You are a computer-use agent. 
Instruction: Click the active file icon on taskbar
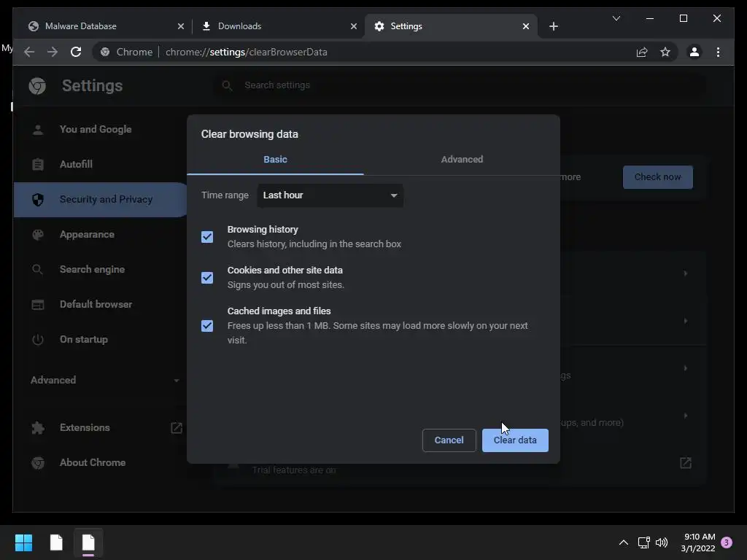[x=88, y=542]
